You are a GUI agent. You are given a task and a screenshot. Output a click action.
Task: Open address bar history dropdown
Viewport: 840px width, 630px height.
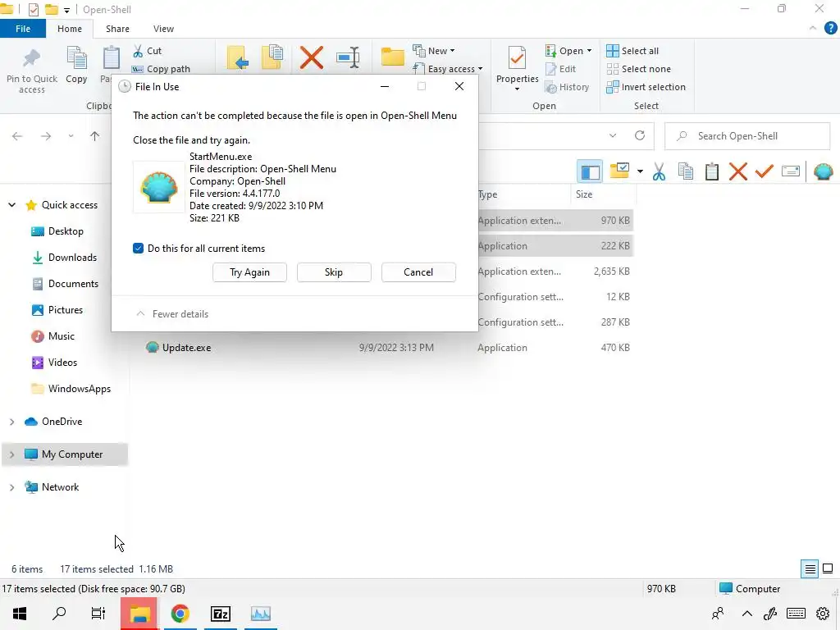pyautogui.click(x=612, y=135)
